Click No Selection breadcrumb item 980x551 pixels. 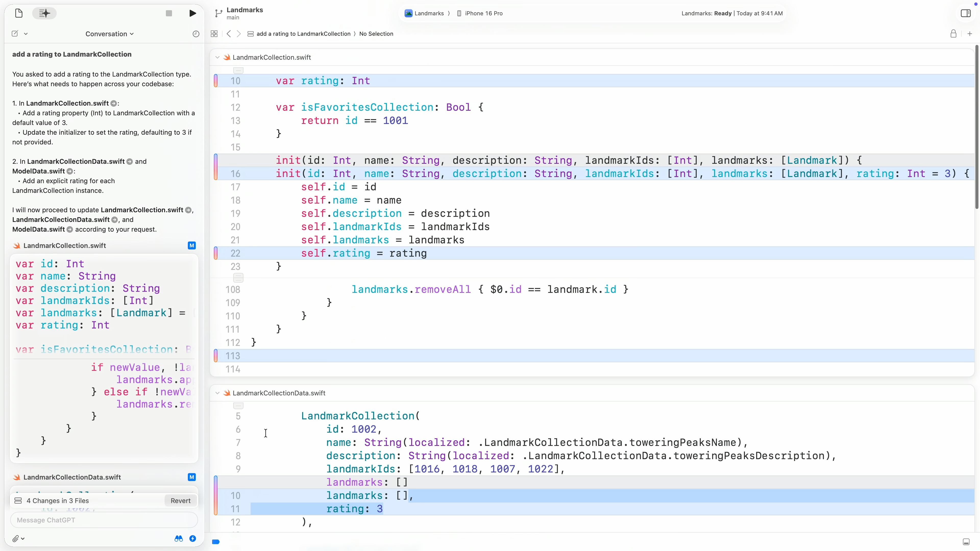tap(376, 34)
